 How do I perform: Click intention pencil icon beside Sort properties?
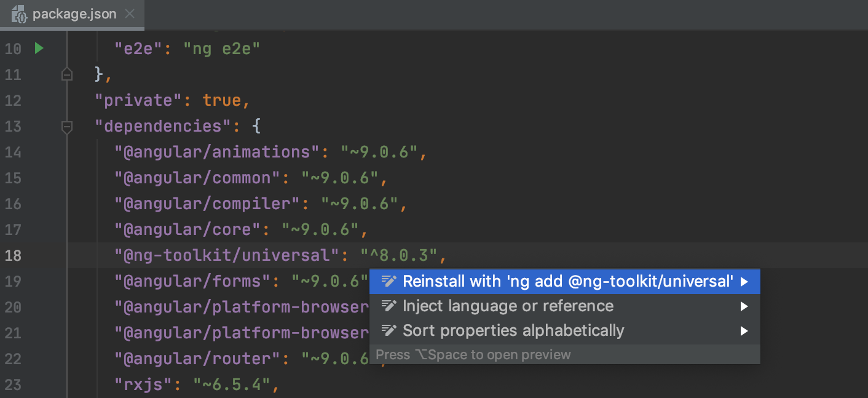click(x=389, y=330)
